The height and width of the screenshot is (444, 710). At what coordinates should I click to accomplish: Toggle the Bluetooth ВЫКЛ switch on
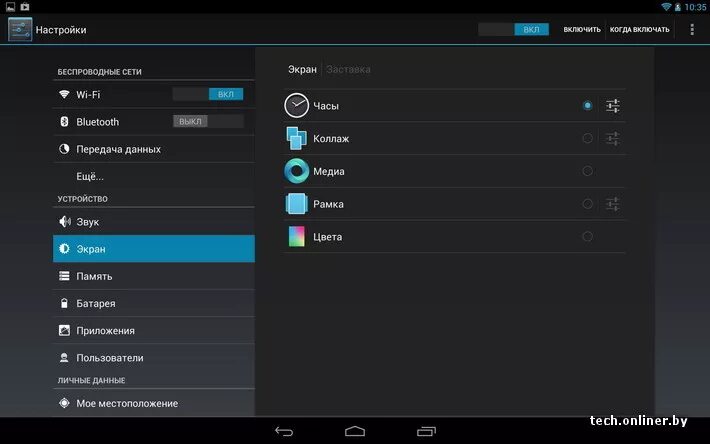point(208,121)
